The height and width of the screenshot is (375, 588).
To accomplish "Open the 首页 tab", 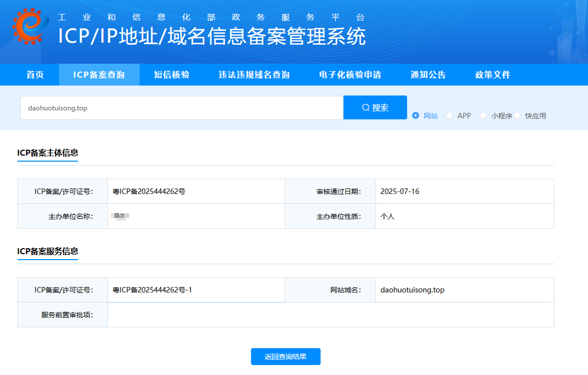I will (35, 75).
